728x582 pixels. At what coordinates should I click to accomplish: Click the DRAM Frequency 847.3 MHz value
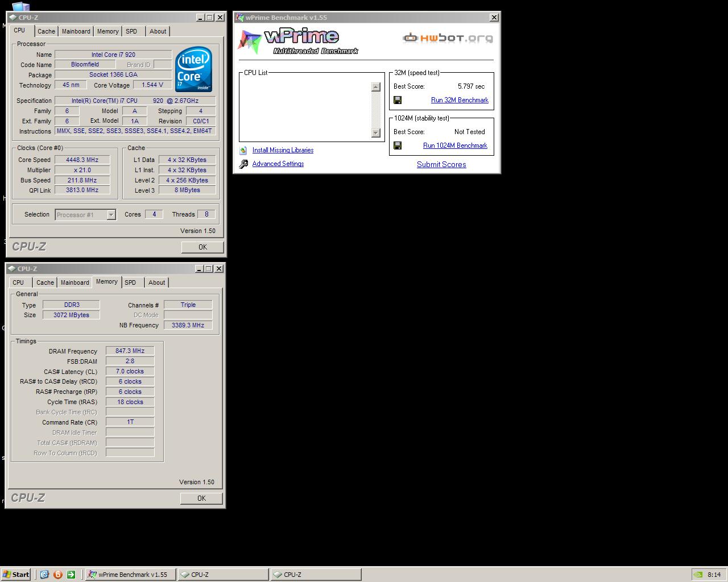click(x=130, y=351)
